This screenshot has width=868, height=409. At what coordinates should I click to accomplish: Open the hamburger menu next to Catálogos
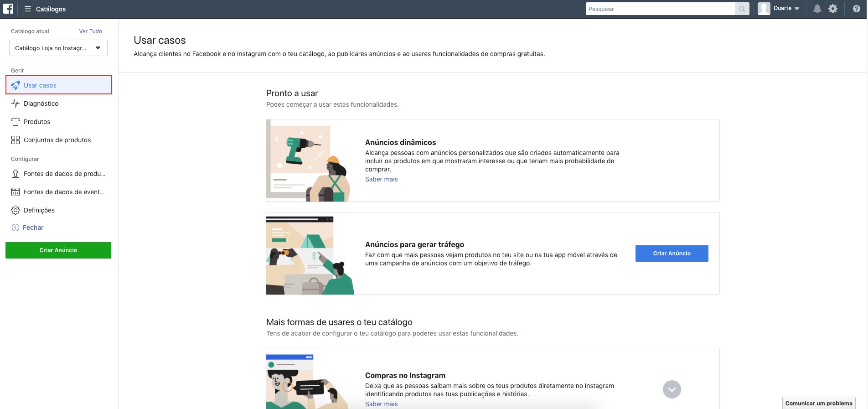28,9
